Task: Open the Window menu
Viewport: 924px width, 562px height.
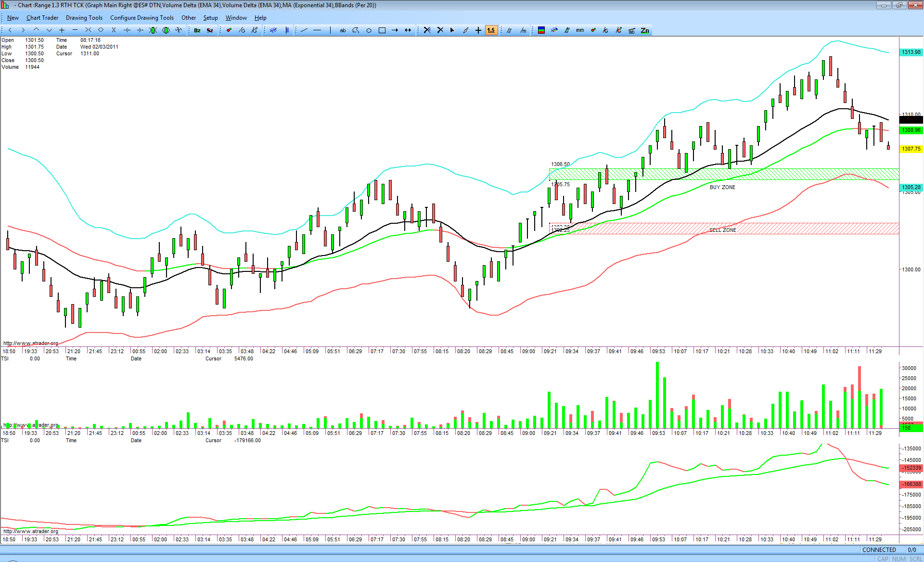Action: [236, 18]
